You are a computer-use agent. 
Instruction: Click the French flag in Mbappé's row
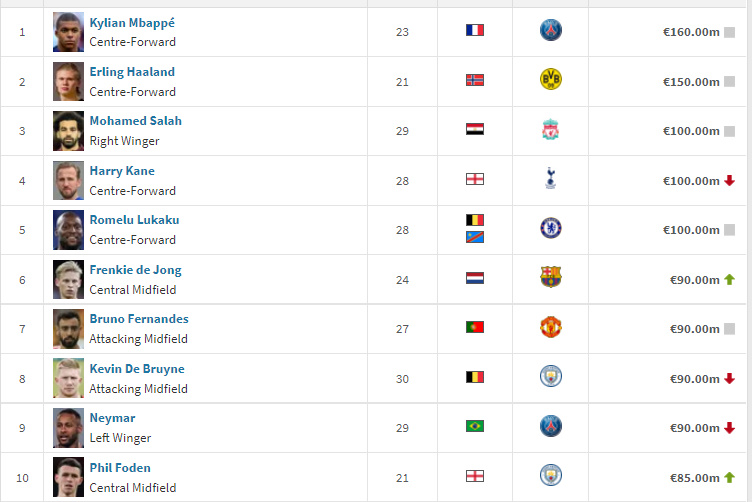pos(475,30)
